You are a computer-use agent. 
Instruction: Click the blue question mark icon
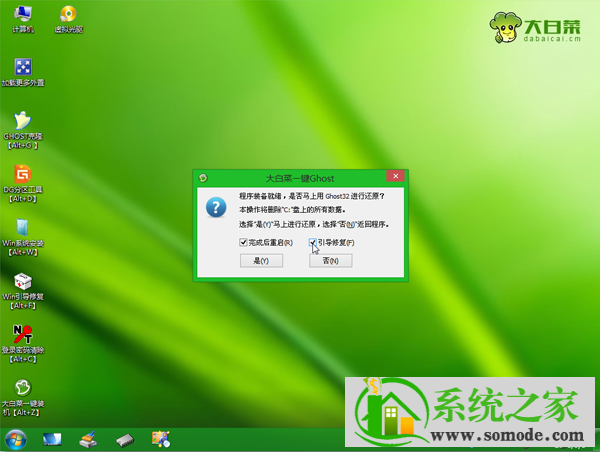click(x=216, y=207)
